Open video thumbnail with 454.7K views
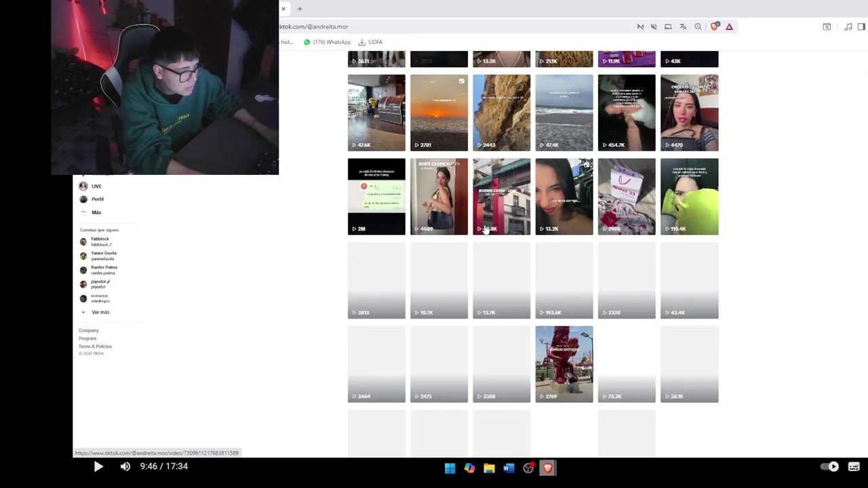The height and width of the screenshot is (488, 868). click(627, 113)
